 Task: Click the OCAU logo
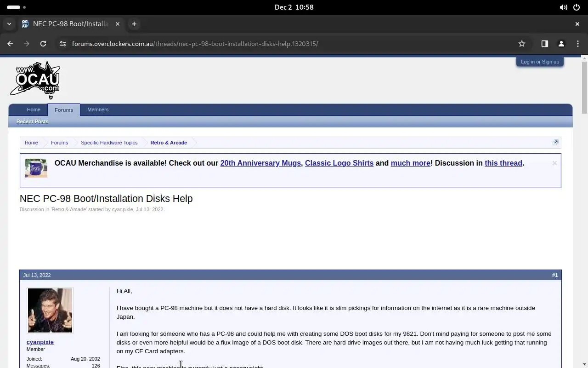point(35,80)
